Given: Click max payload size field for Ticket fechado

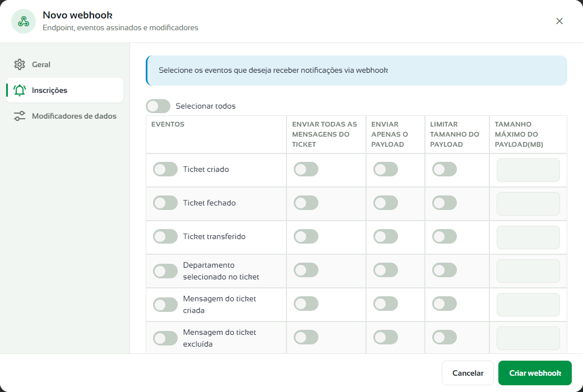Looking at the screenshot, I should pyautogui.click(x=528, y=204).
